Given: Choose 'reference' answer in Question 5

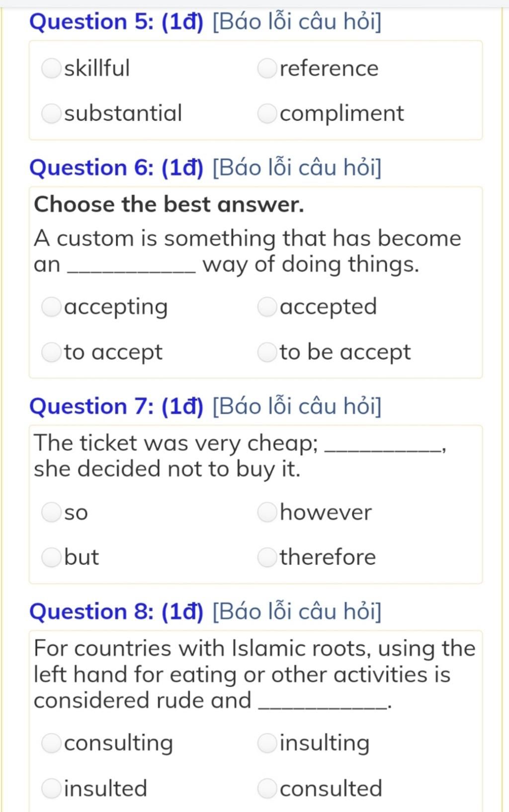Looking at the screenshot, I should tap(267, 68).
